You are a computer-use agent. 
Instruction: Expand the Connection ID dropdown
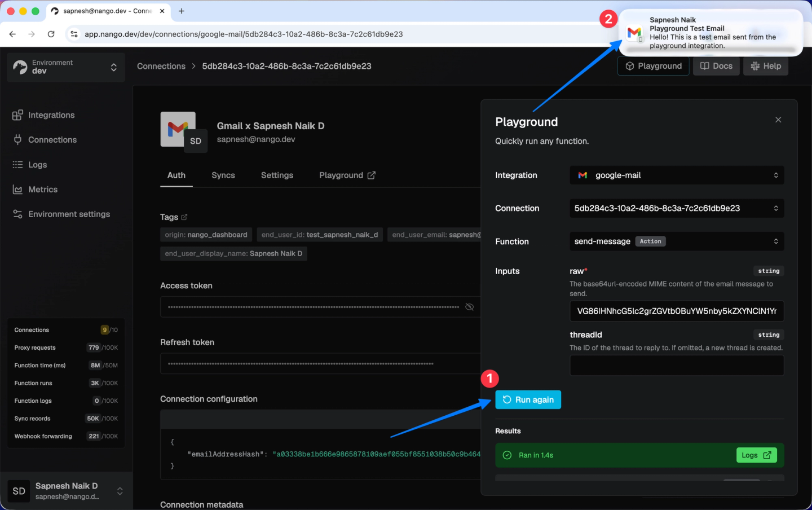(x=677, y=208)
